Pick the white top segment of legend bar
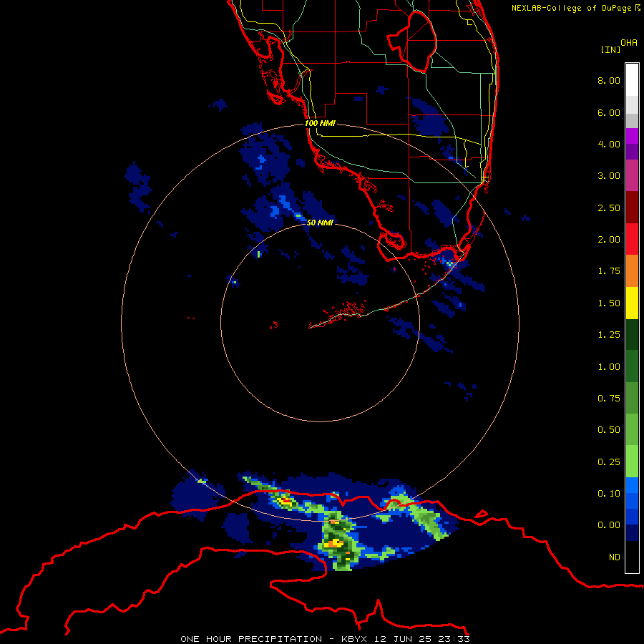 pyautogui.click(x=632, y=79)
